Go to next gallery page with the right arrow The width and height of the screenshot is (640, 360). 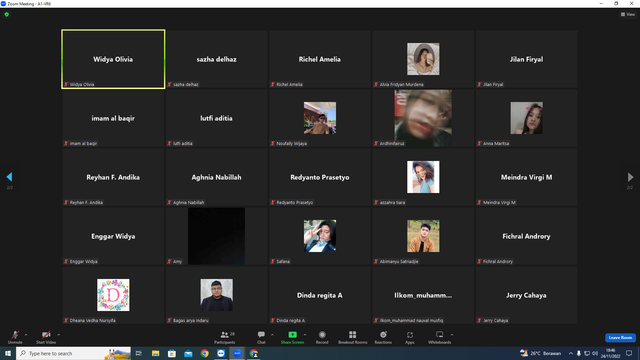tap(630, 177)
